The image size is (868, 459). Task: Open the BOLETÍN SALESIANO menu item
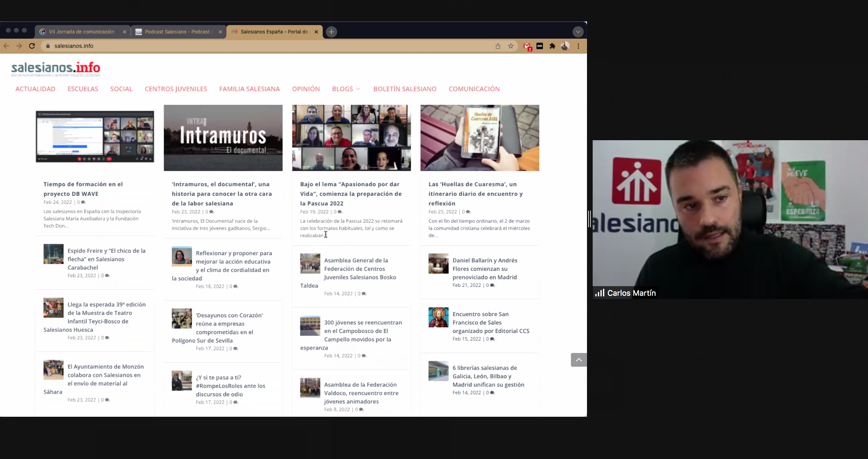coord(405,89)
